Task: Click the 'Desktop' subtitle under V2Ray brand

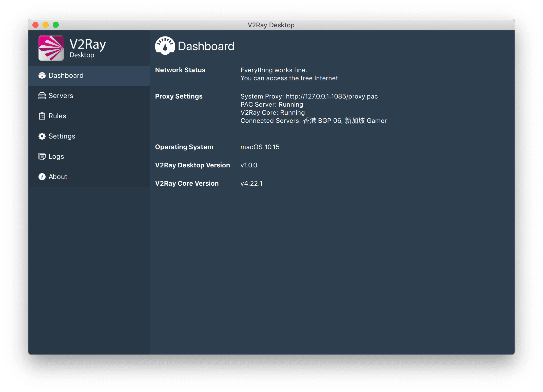Action: tap(82, 55)
